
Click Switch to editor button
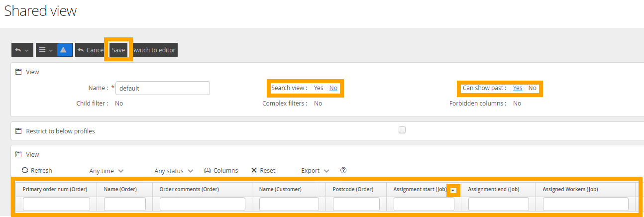tap(154, 50)
